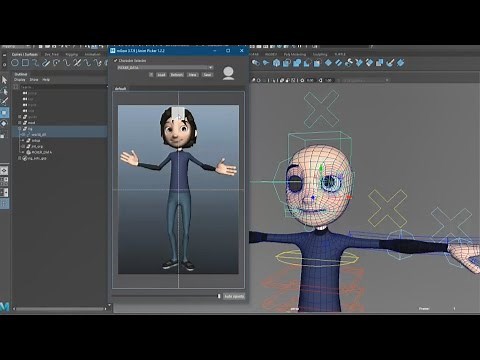Open the Outliner Show menu

pyautogui.click(x=34, y=80)
